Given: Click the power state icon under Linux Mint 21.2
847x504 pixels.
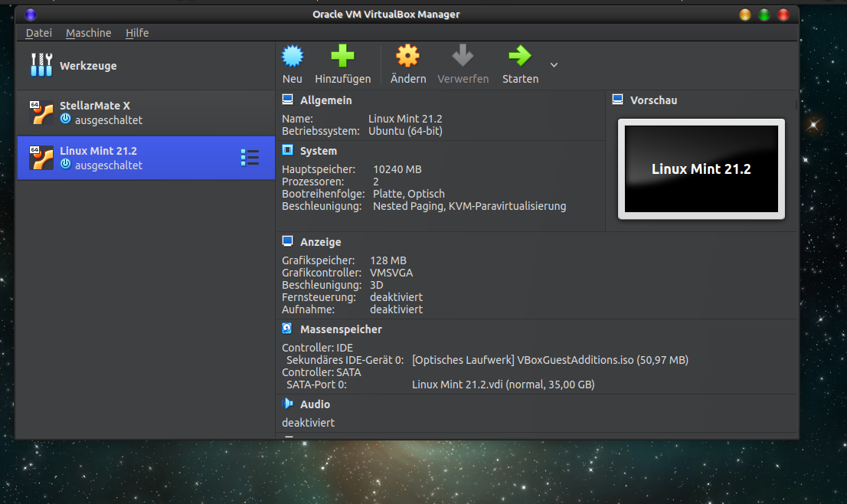Looking at the screenshot, I should coord(65,164).
